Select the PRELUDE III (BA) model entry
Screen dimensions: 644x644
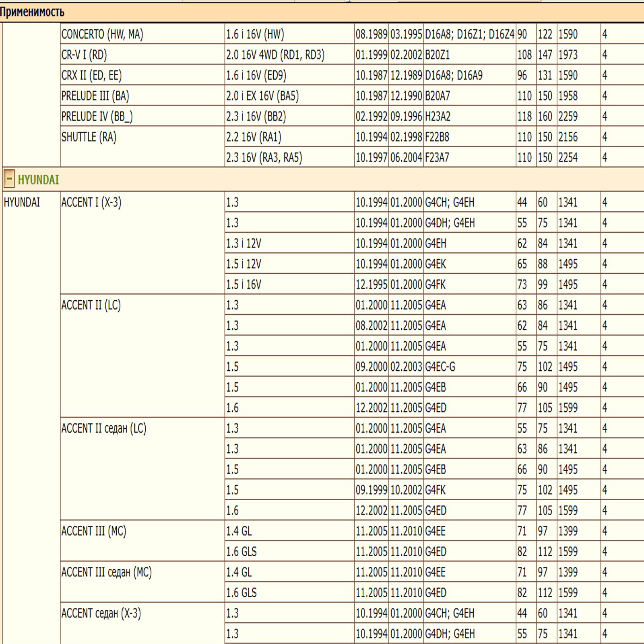point(95,96)
